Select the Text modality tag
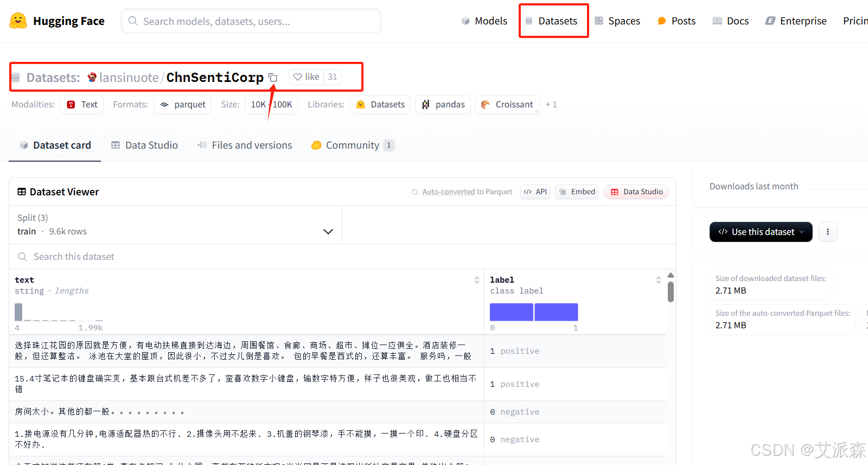Screen dimensions: 868x465 tap(82, 105)
